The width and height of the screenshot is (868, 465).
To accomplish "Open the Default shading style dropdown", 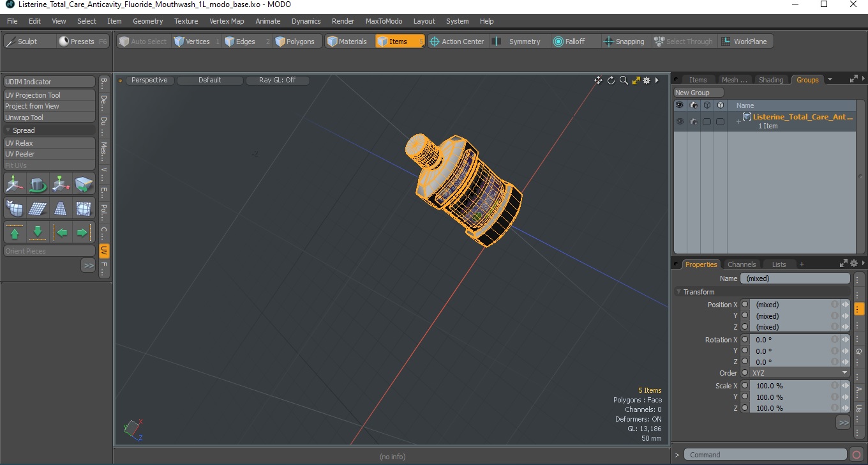I will pyautogui.click(x=210, y=80).
